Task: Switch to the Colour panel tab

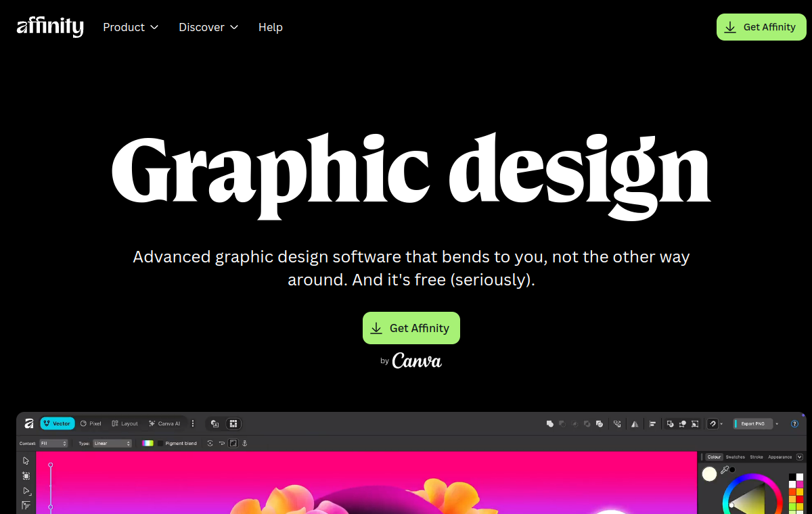Action: pos(714,457)
